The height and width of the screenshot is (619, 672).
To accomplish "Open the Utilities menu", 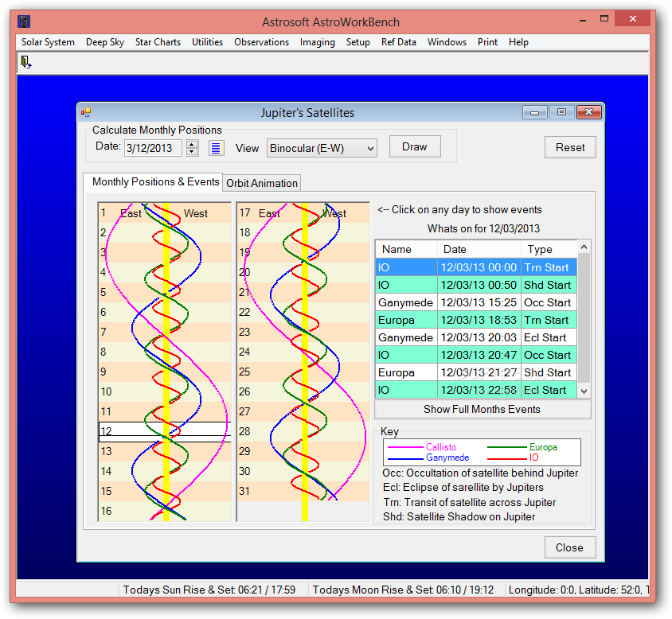I will [x=208, y=42].
